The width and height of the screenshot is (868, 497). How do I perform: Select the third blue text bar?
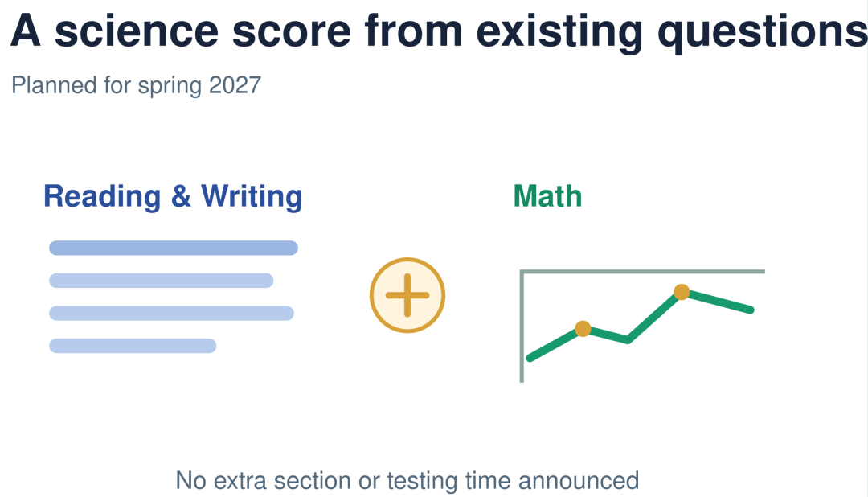pyautogui.click(x=171, y=313)
